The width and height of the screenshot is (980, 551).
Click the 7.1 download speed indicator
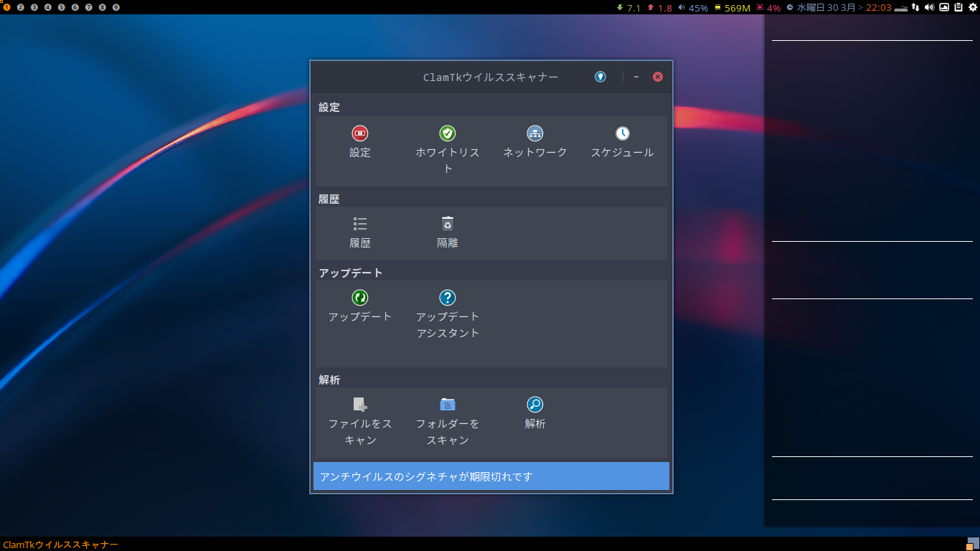(628, 8)
